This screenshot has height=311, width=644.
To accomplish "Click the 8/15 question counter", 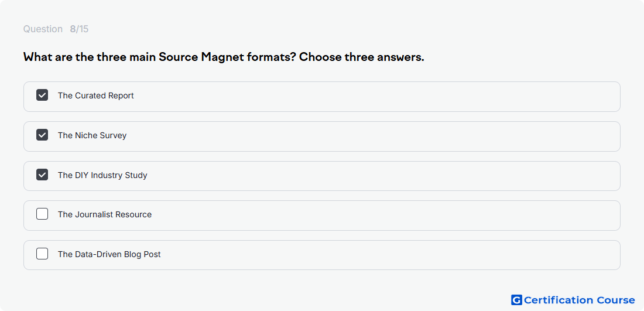I will coord(79,29).
